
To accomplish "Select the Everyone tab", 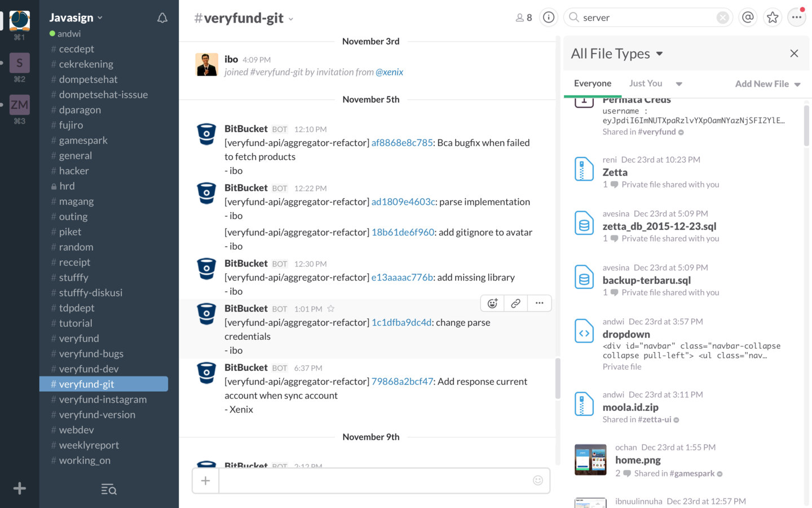I will tap(593, 83).
